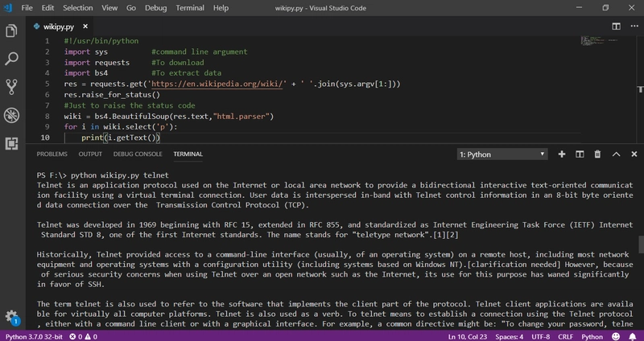
Task: Click 'print(i.getText())' code line
Action: pyautogui.click(x=120, y=138)
